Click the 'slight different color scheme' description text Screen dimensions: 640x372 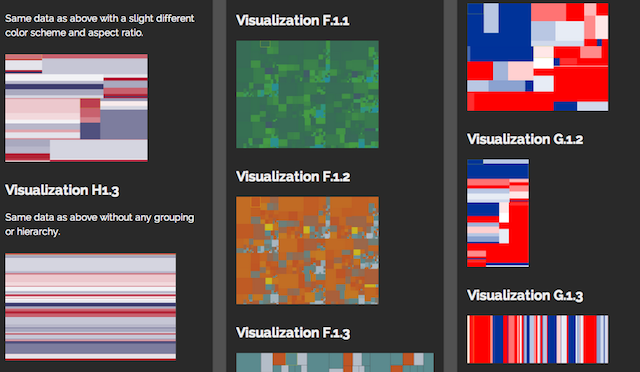[x=100, y=25]
